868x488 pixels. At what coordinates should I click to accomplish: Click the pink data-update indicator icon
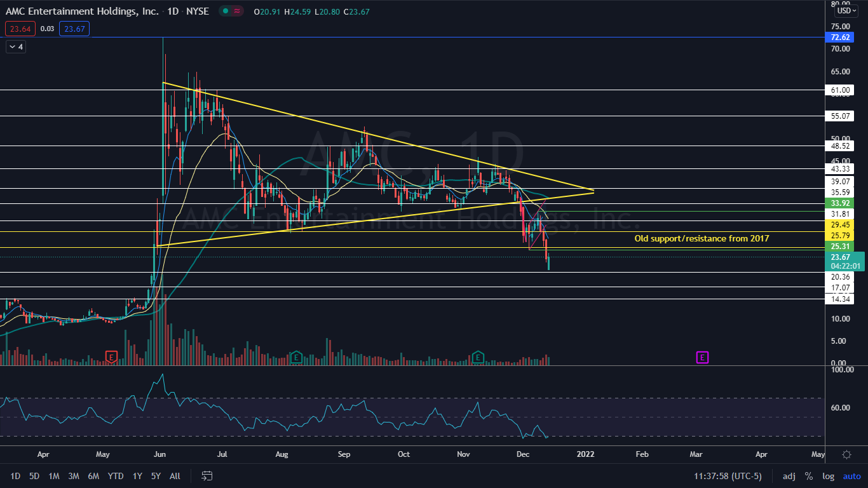click(x=238, y=11)
